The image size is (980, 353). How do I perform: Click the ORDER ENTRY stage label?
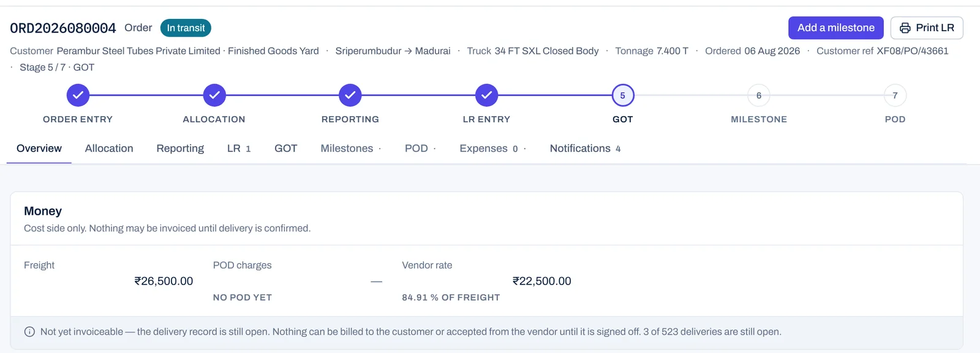click(x=78, y=119)
